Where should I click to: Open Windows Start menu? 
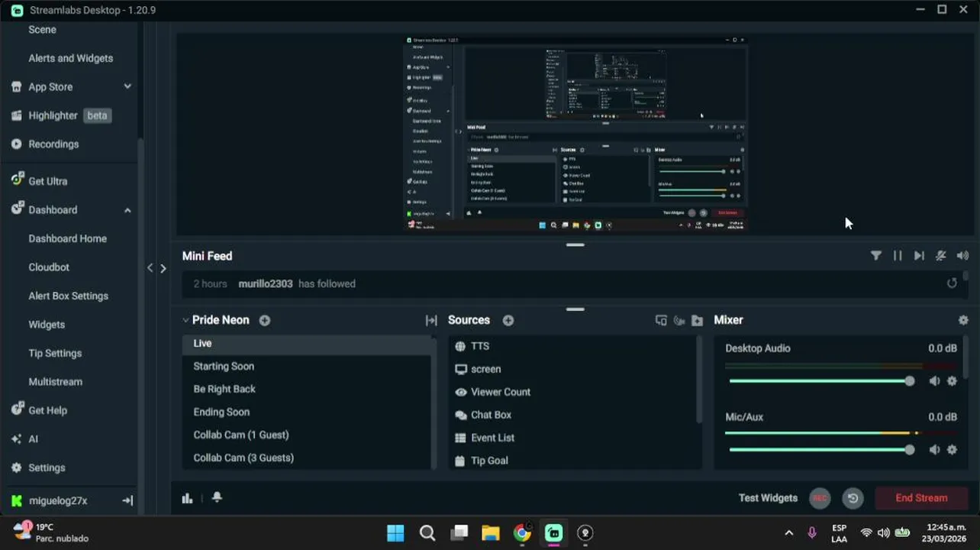(395, 533)
